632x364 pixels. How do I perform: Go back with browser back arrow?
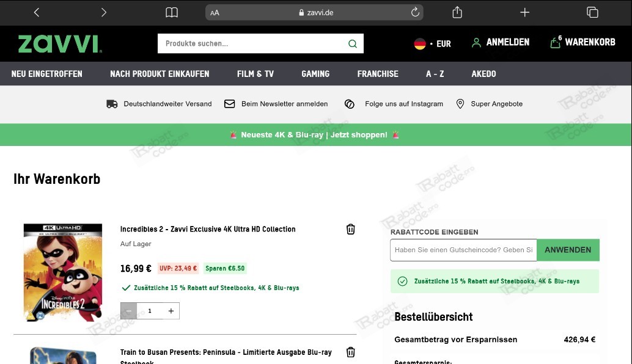(37, 12)
